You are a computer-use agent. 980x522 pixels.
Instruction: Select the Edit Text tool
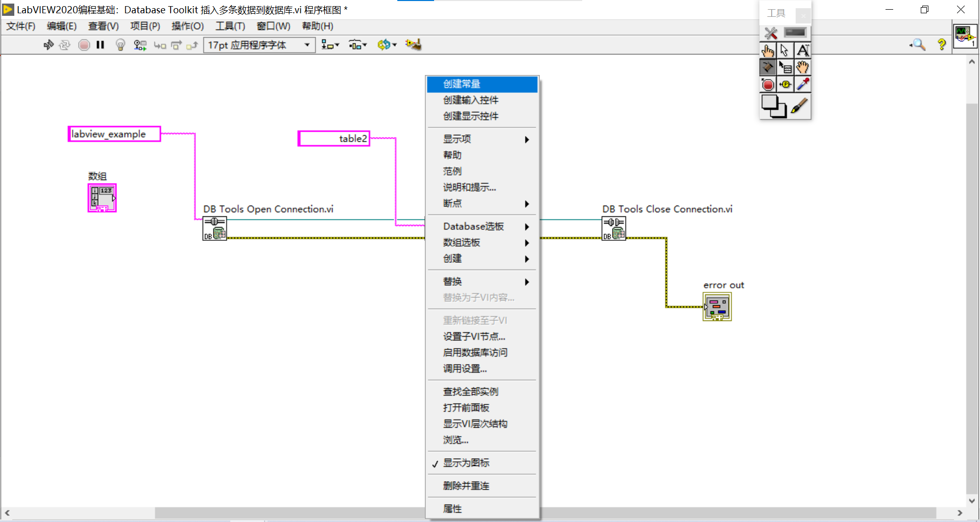click(803, 50)
